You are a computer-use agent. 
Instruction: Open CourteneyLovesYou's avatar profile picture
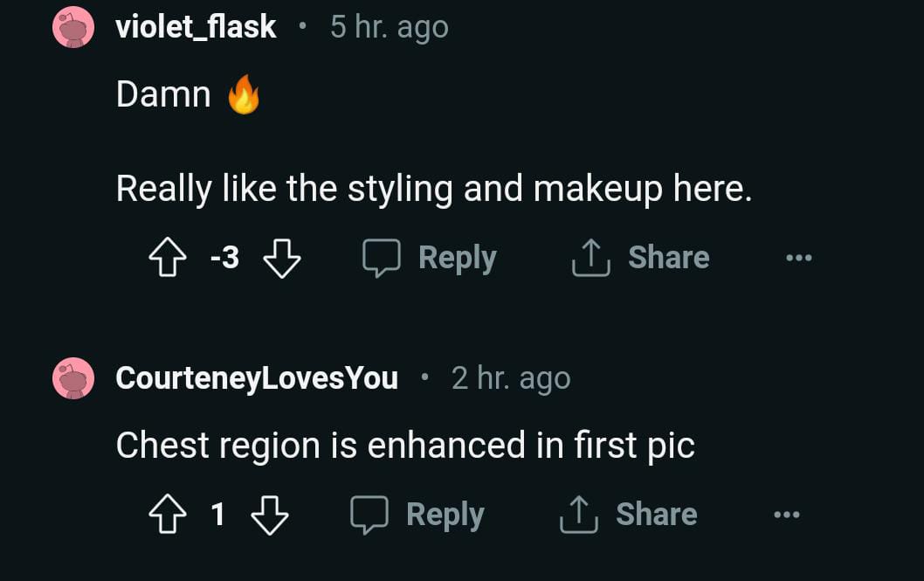point(73,378)
